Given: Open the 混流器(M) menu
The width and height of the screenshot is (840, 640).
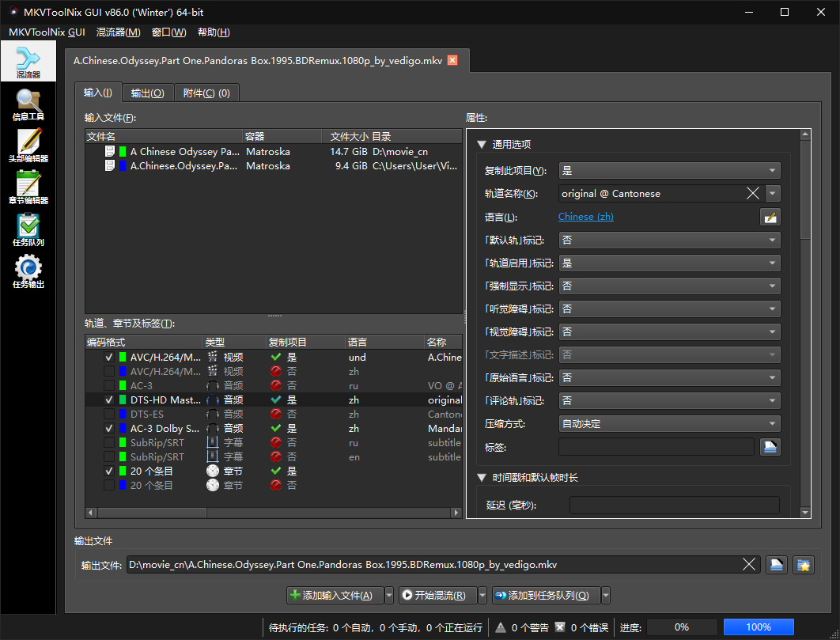Looking at the screenshot, I should [119, 32].
